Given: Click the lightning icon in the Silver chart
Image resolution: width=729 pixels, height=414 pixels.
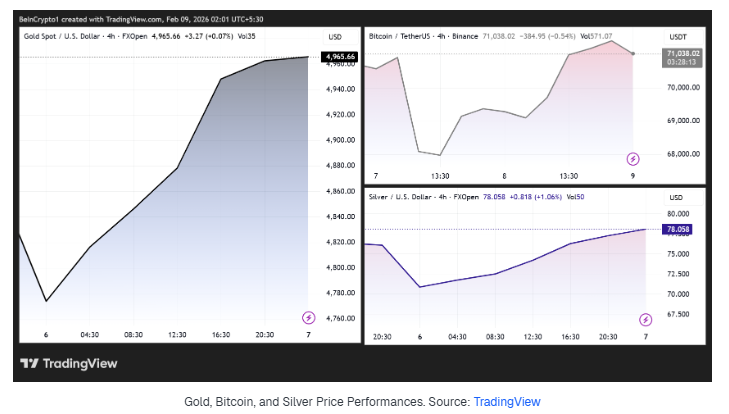Looking at the screenshot, I should pos(645,317).
